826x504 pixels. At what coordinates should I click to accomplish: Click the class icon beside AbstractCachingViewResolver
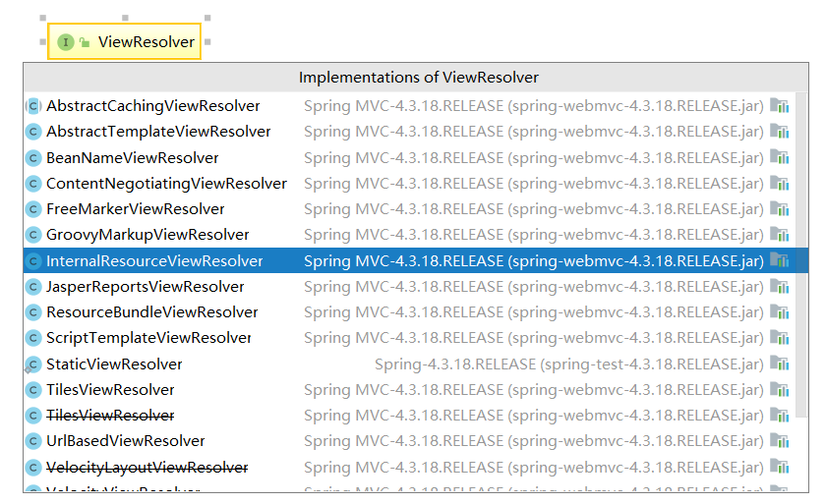pos(33,106)
